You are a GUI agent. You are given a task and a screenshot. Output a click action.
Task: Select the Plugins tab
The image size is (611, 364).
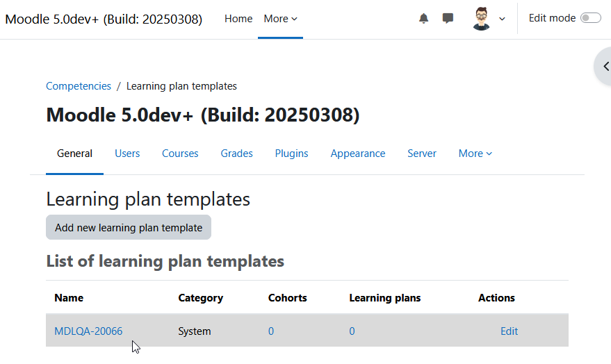pos(291,154)
